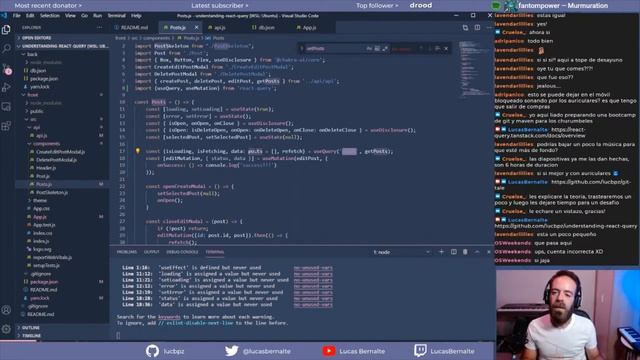Open no-unused-vars link for 'data' warning
640x360 pixels.
(313, 304)
